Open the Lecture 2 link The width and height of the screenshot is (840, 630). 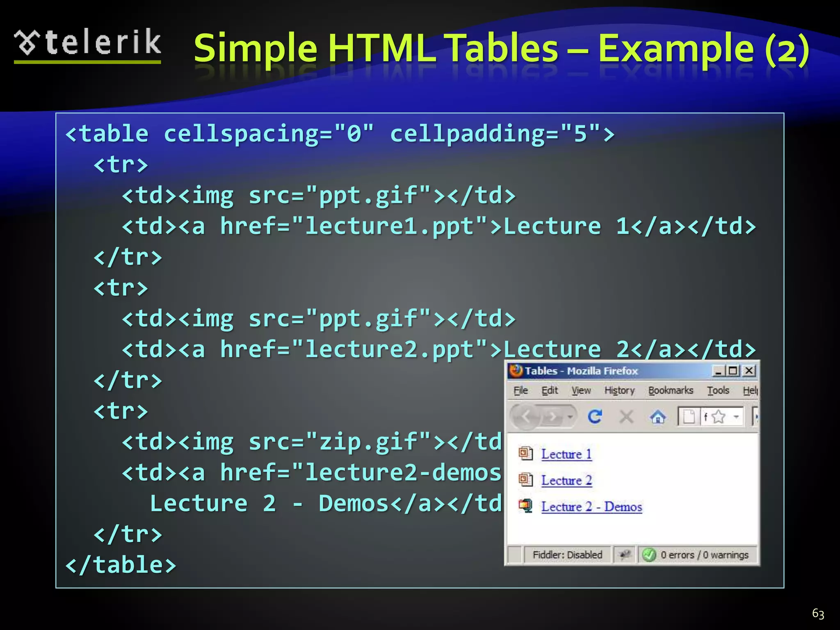point(566,480)
